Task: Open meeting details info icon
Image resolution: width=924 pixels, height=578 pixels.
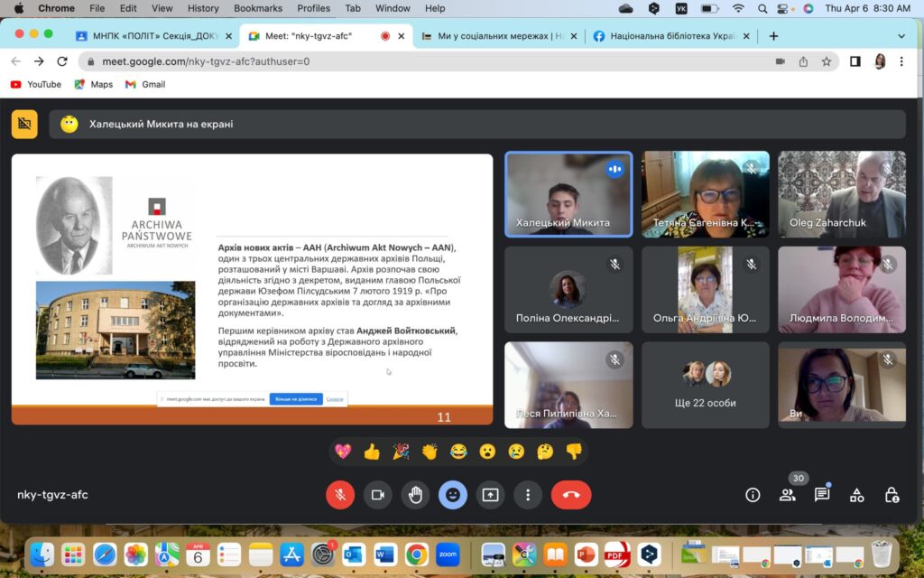Action: (x=753, y=495)
